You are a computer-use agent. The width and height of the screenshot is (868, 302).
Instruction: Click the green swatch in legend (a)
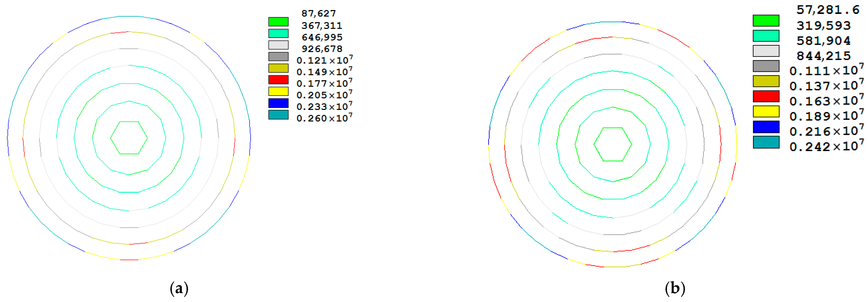[x=278, y=22]
